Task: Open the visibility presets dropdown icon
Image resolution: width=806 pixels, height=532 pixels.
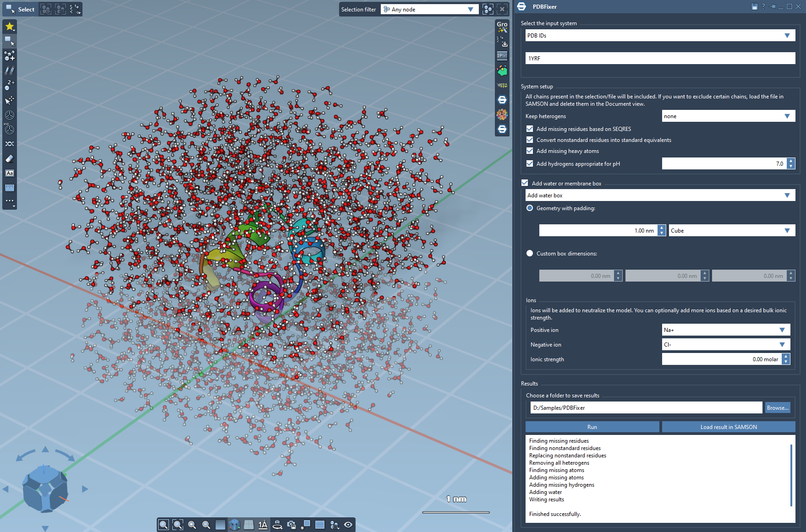Action: click(334, 525)
